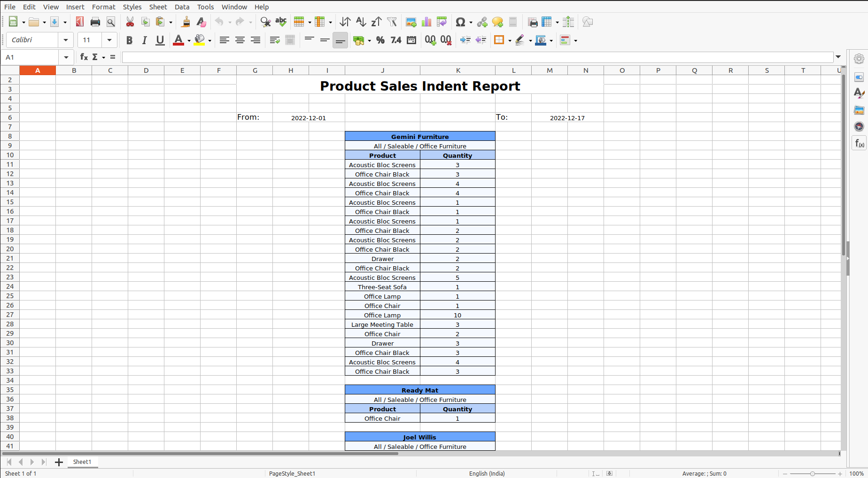This screenshot has height=478, width=868.
Task: Toggle Underline text formatting
Action: coord(160,40)
